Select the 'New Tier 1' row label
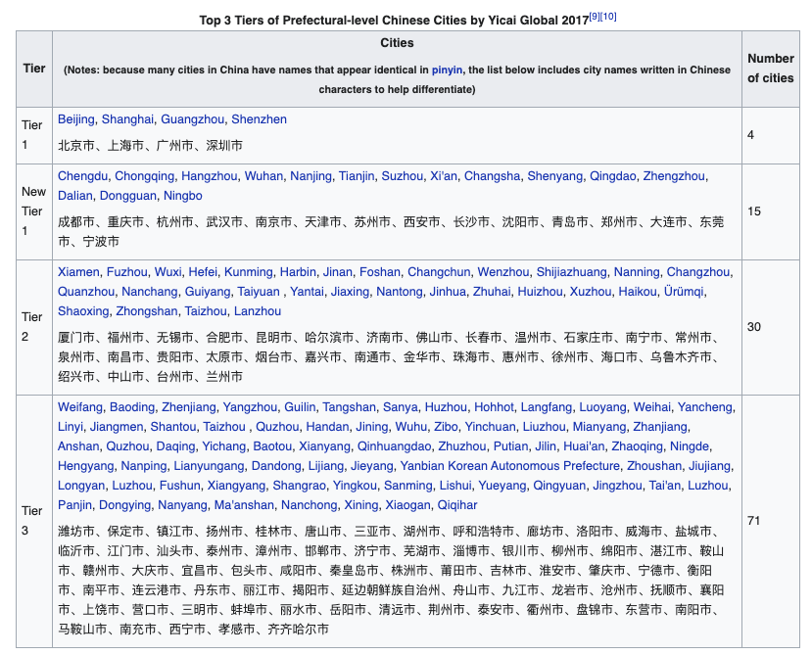Viewport: 812px width, 655px height. point(34,211)
